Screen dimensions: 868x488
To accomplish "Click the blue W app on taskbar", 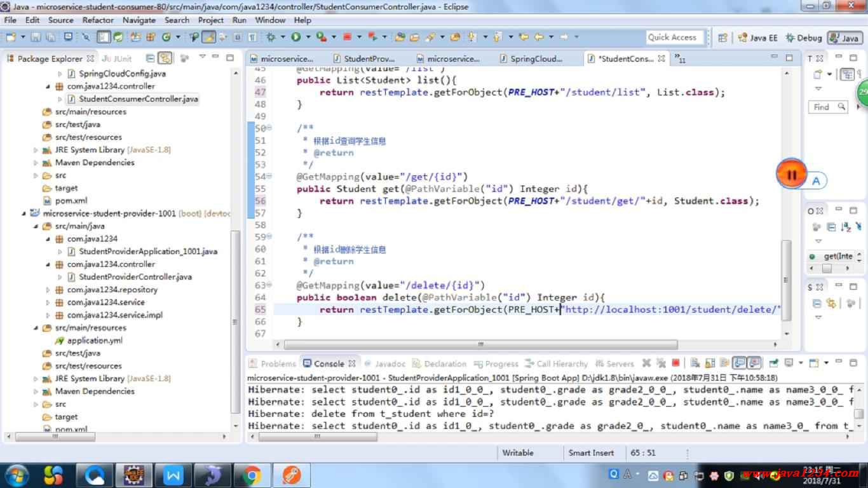I will (x=173, y=475).
